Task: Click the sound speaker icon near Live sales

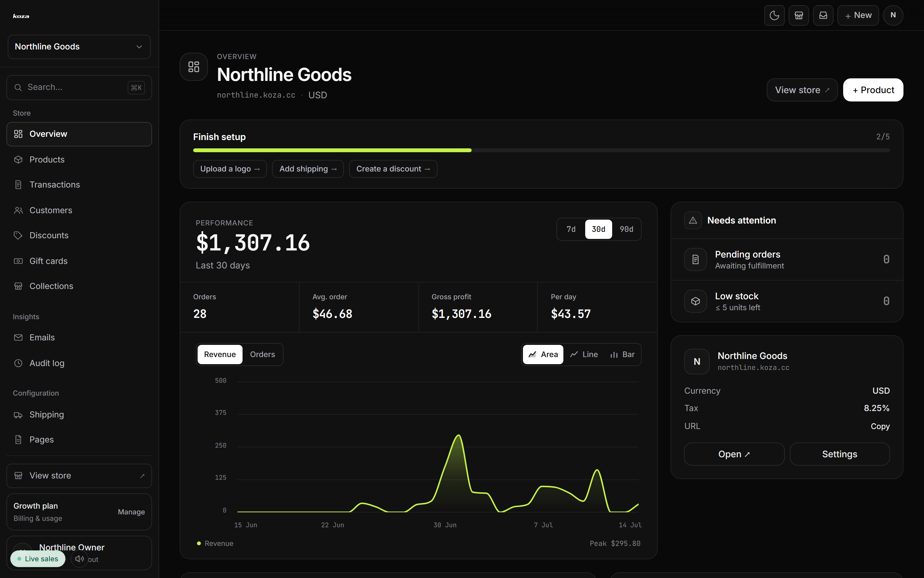Action: 80,559
